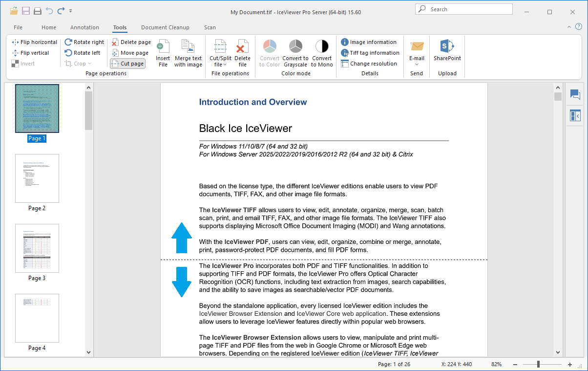
Task: Click the zoom slider handle
Action: 538,364
